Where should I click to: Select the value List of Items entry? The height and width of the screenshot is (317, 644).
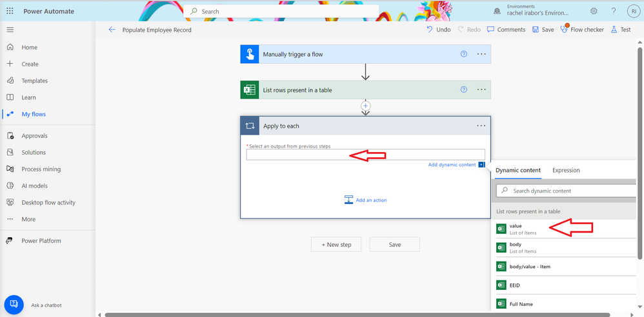pyautogui.click(x=565, y=229)
